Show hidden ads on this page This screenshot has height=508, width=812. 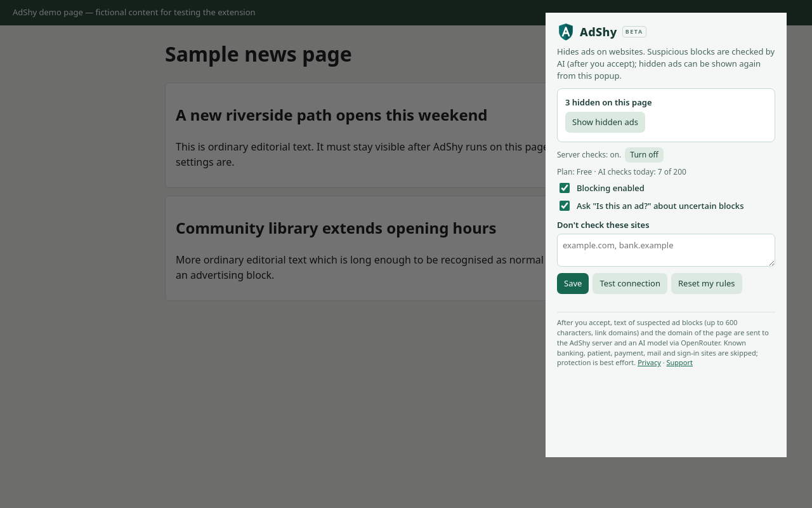click(605, 122)
